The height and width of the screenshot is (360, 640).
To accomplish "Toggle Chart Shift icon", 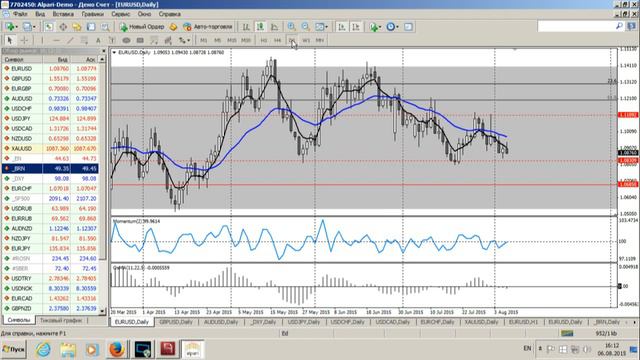I will [x=356, y=27].
